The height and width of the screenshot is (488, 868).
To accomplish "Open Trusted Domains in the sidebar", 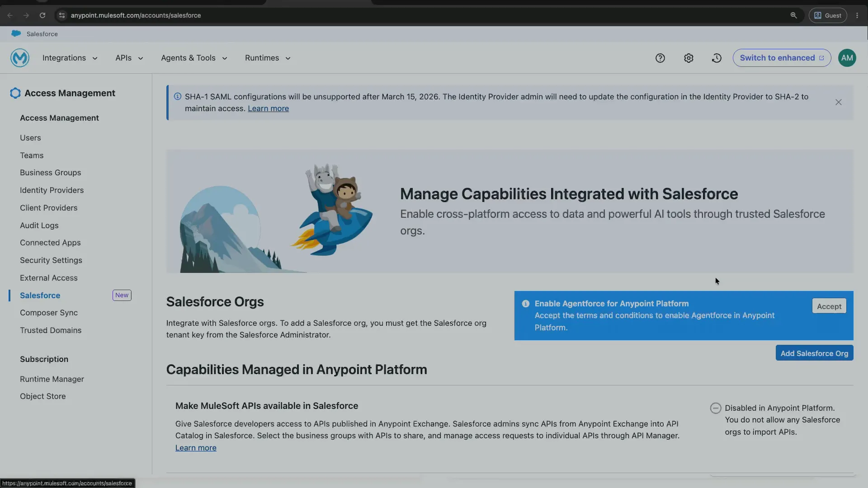I will pos(51,330).
